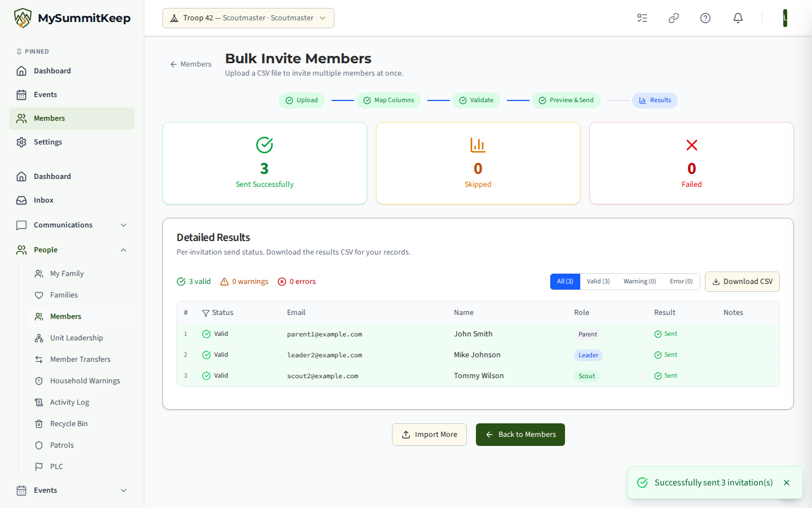
Task: Select the Results step
Action: click(655, 100)
